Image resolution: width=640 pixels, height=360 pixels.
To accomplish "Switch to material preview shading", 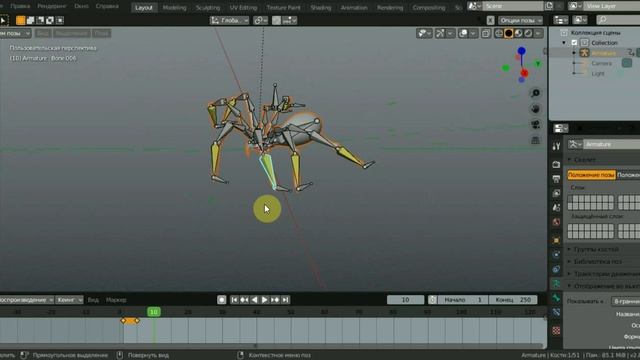I will (x=518, y=33).
